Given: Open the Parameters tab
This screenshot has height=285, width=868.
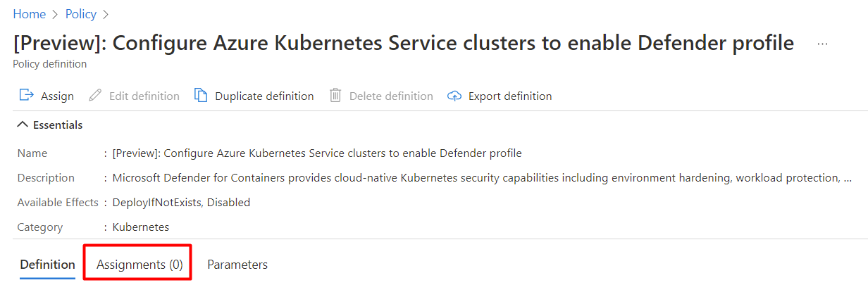Looking at the screenshot, I should click(x=237, y=265).
